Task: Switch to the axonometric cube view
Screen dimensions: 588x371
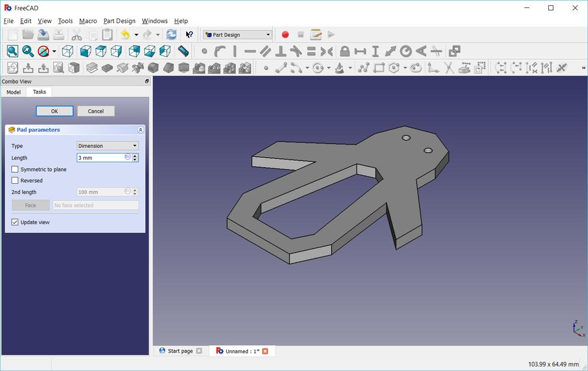Action: pos(67,51)
